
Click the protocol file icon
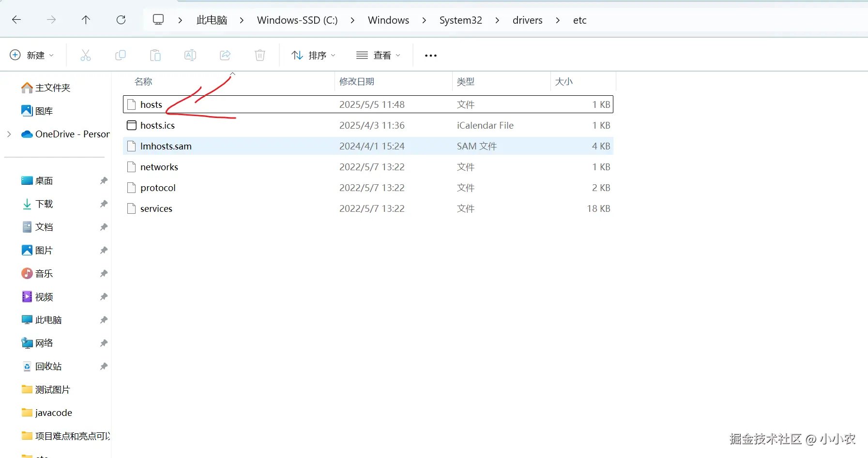point(132,188)
